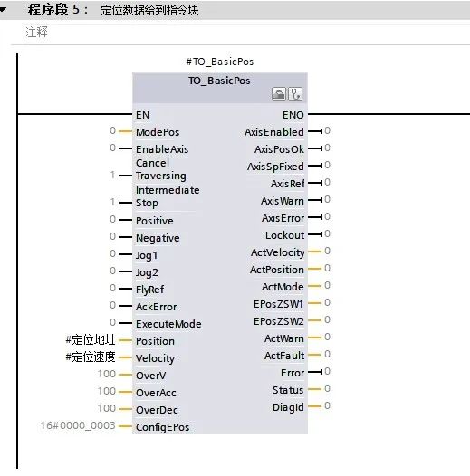The image size is (470, 476).
Task: Click the EPosZSW2 output value
Action: click(x=327, y=319)
